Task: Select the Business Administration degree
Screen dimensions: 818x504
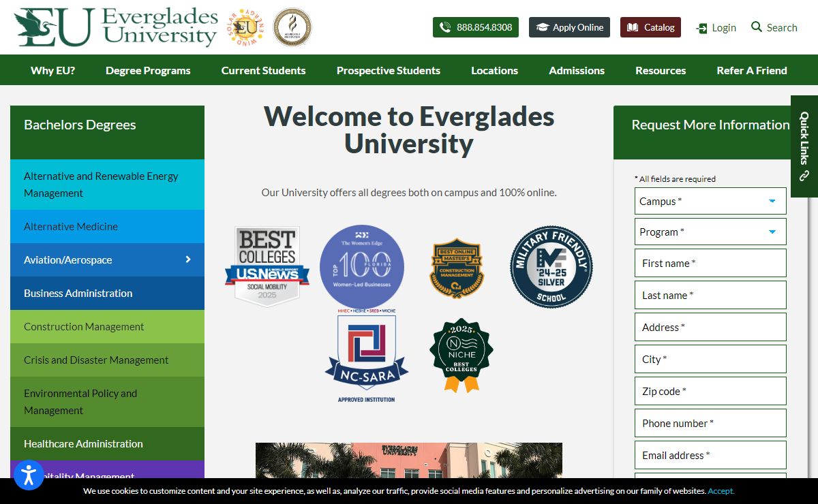Action: (x=107, y=293)
